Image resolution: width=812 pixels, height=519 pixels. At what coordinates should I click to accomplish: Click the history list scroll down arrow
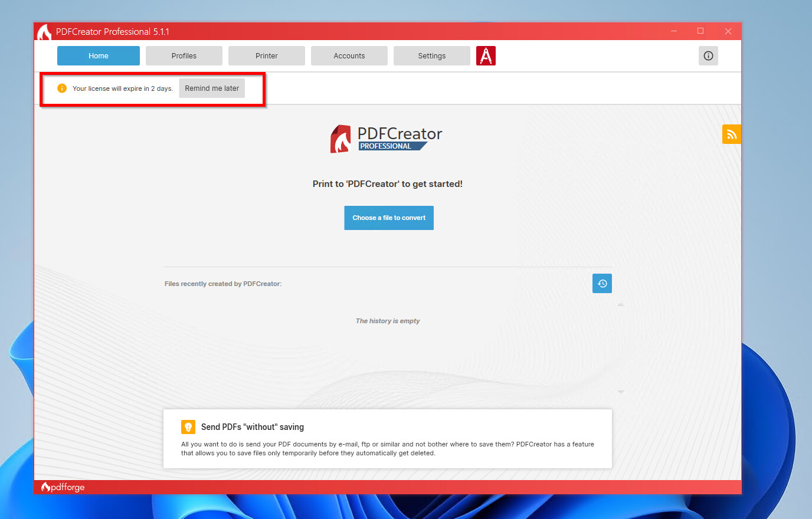point(621,392)
